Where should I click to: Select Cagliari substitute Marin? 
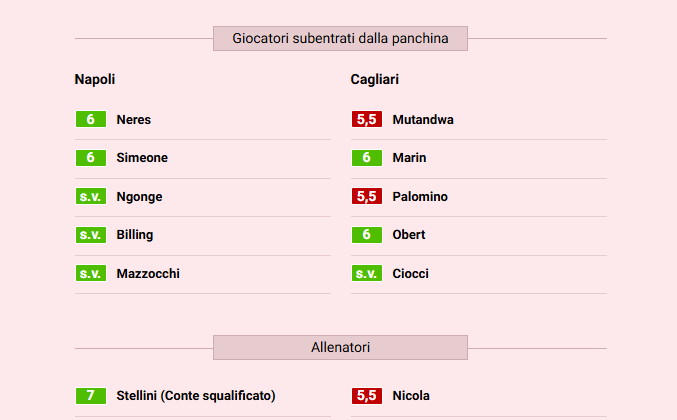coord(409,158)
